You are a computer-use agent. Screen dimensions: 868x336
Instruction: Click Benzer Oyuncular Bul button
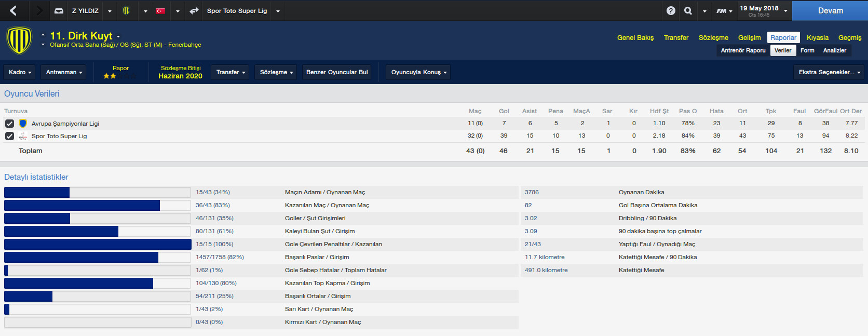click(337, 72)
